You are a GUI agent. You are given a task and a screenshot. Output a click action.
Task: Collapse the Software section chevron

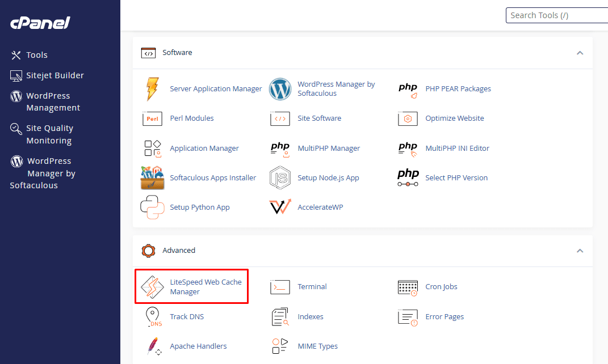580,53
